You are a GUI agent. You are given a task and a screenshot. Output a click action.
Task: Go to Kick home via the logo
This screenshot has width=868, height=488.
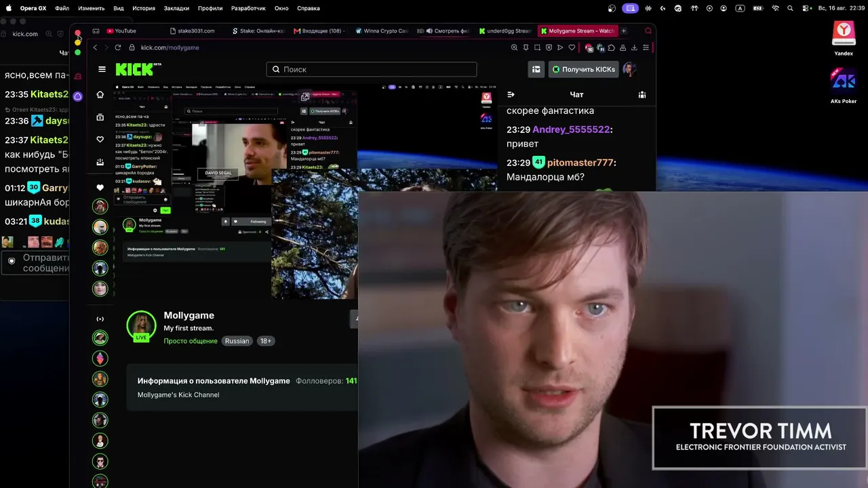tap(138, 69)
